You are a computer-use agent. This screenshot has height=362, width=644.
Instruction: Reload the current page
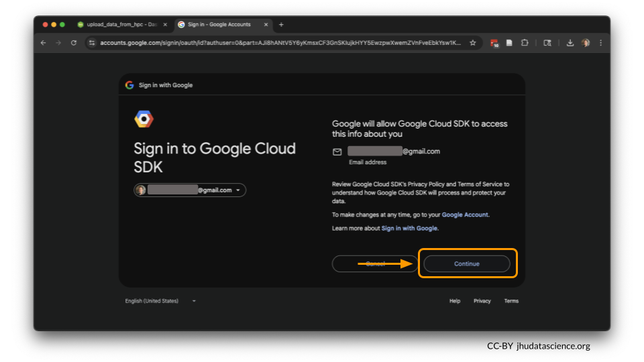click(74, 43)
